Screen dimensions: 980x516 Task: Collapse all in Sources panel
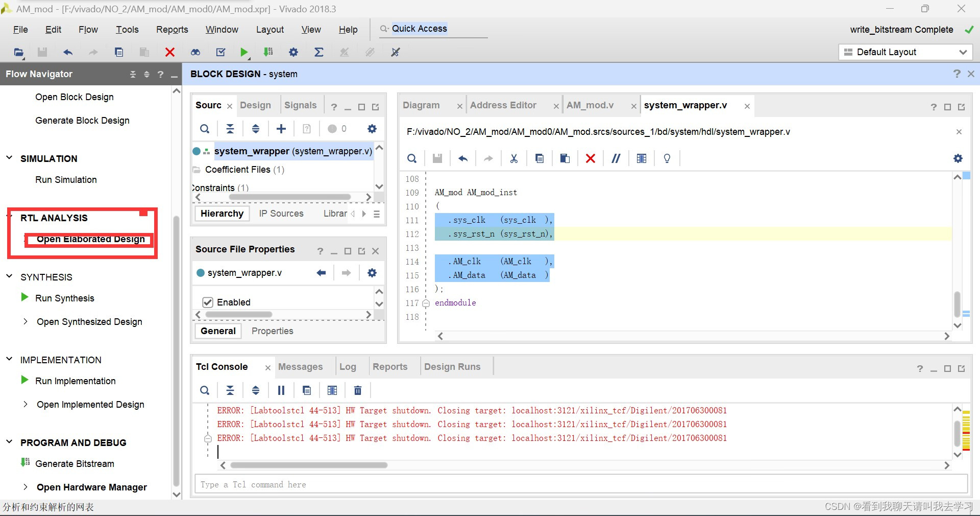pyautogui.click(x=230, y=129)
